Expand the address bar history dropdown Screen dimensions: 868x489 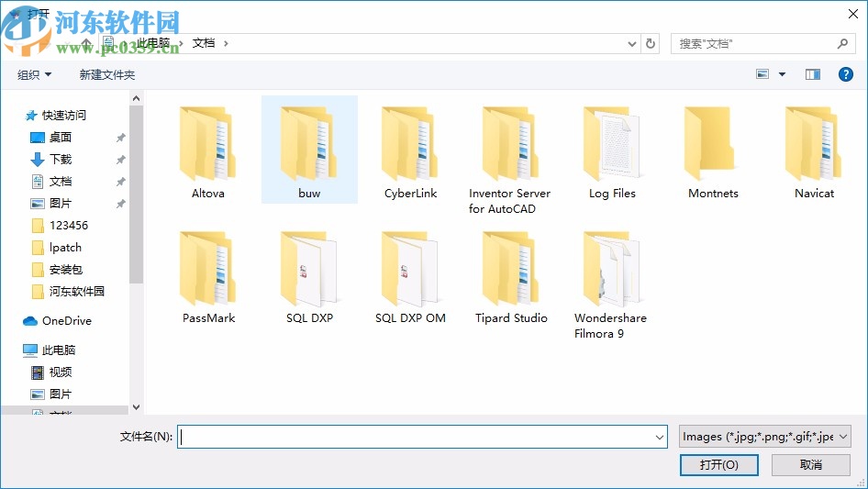coord(631,44)
